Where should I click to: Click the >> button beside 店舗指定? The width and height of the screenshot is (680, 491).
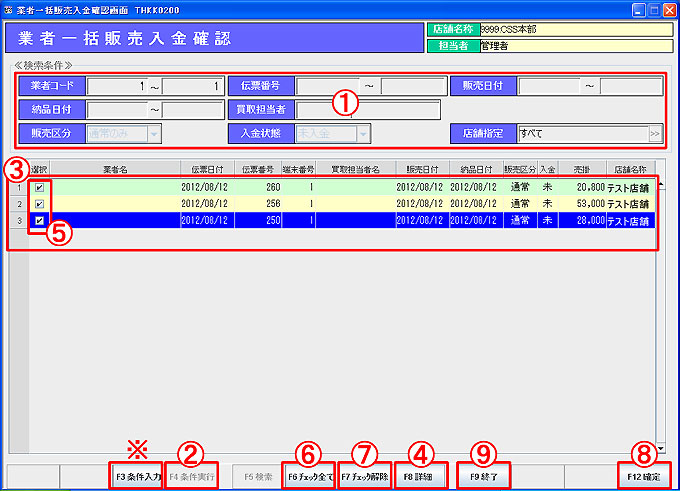click(x=655, y=133)
